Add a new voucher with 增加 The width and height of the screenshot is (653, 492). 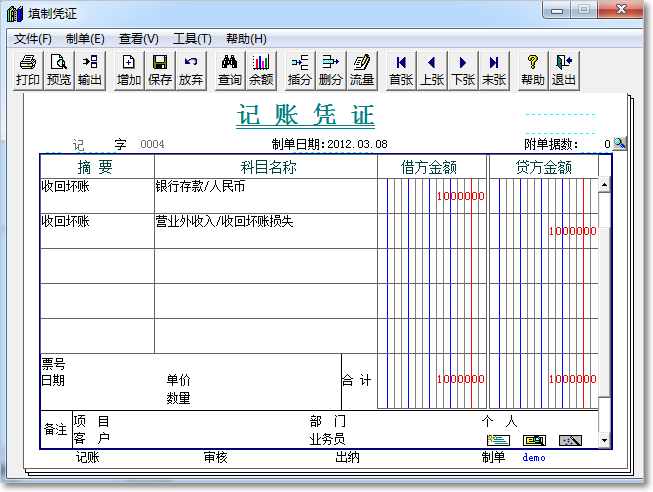pyautogui.click(x=129, y=70)
